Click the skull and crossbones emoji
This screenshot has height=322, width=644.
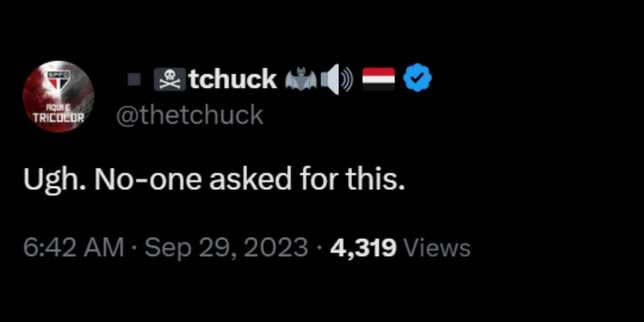tap(170, 79)
